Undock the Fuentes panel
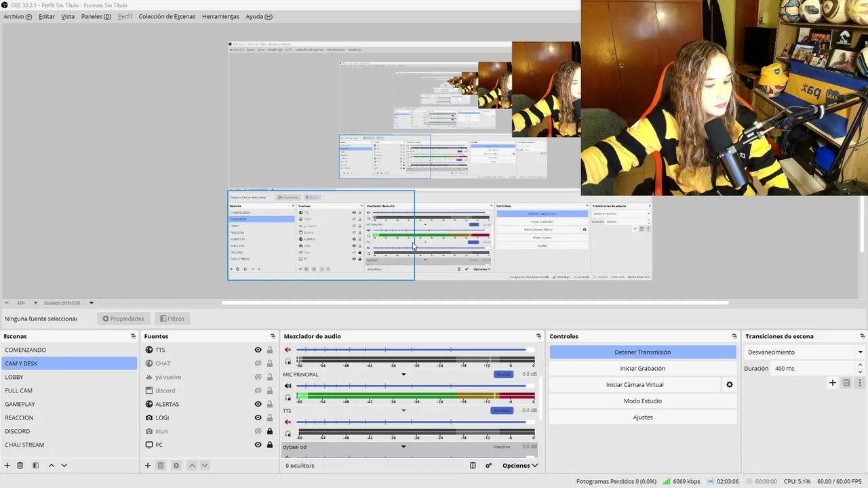Viewport: 868px width, 488px height. point(273,336)
